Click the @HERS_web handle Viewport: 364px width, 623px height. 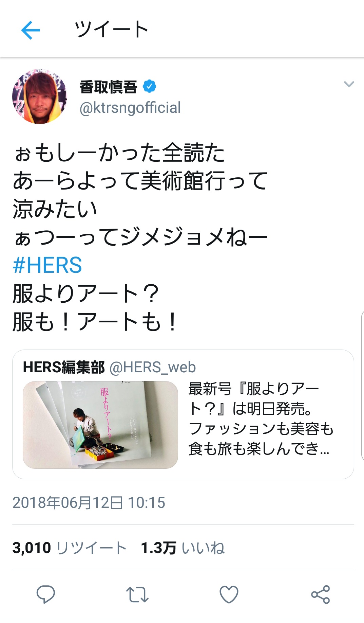tap(153, 367)
